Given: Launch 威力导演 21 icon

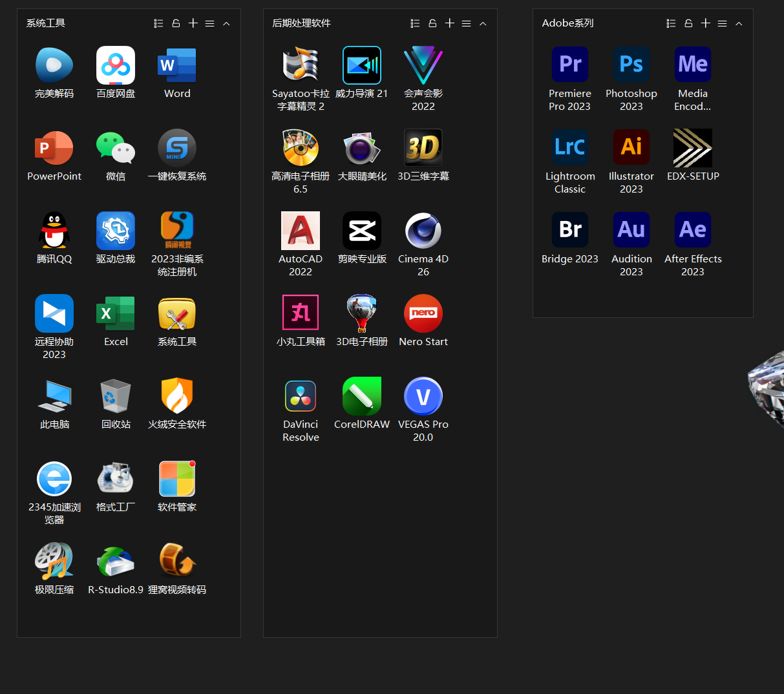Looking at the screenshot, I should click(x=362, y=65).
